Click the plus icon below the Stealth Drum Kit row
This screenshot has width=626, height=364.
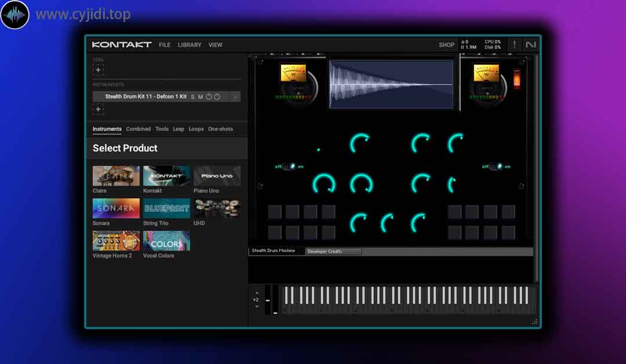click(98, 109)
